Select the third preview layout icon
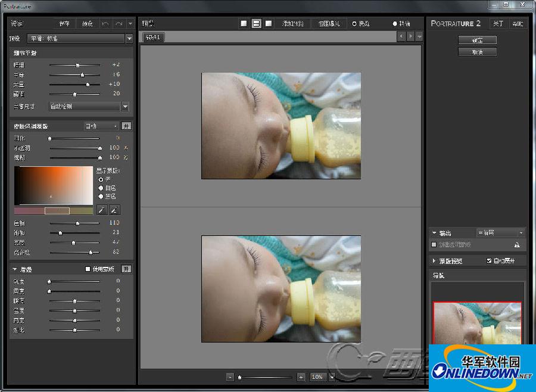536x392 pixels. pos(269,24)
